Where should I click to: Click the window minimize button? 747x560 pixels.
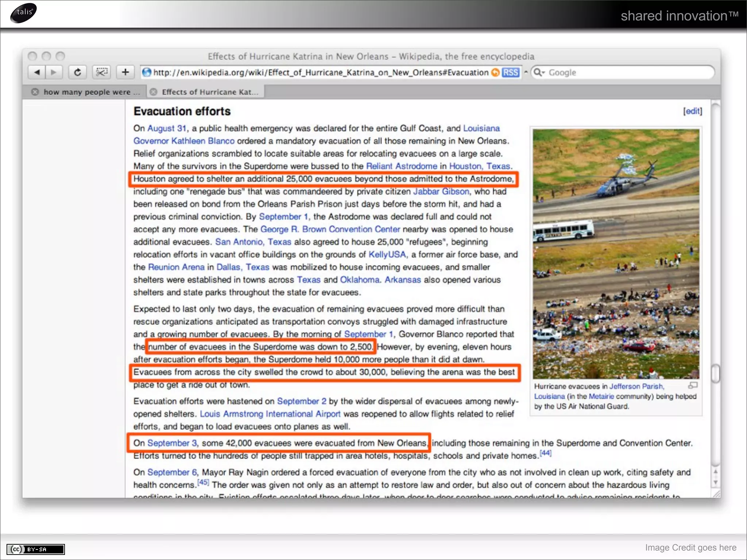pos(46,56)
